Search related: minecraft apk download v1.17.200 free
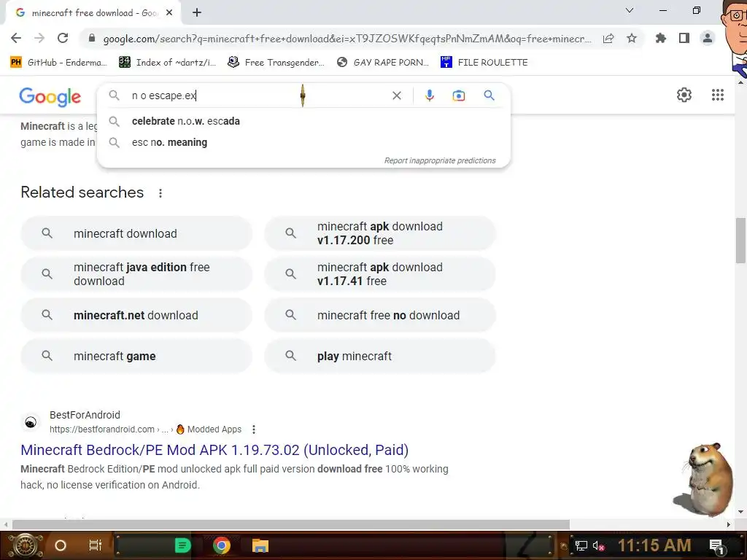The image size is (747, 560). click(380, 233)
